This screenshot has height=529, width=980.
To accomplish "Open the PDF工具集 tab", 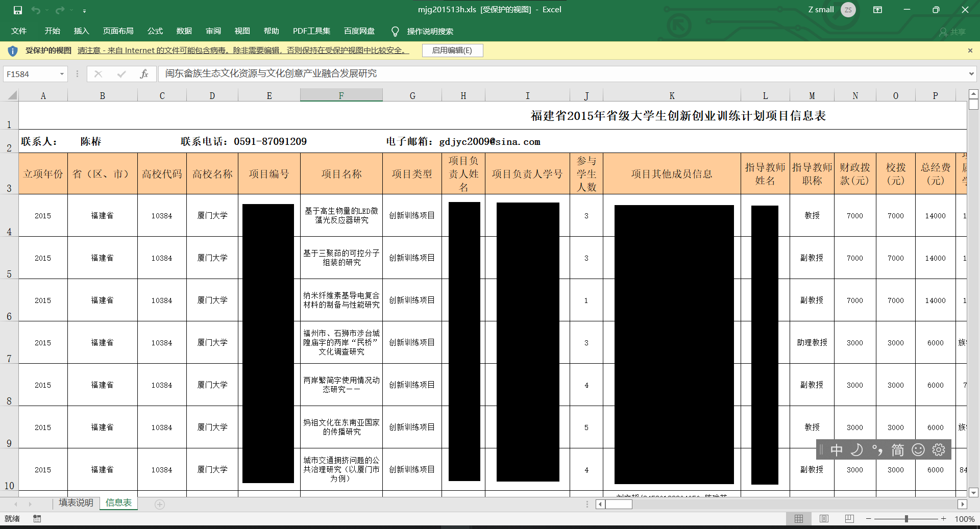I will 311,31.
